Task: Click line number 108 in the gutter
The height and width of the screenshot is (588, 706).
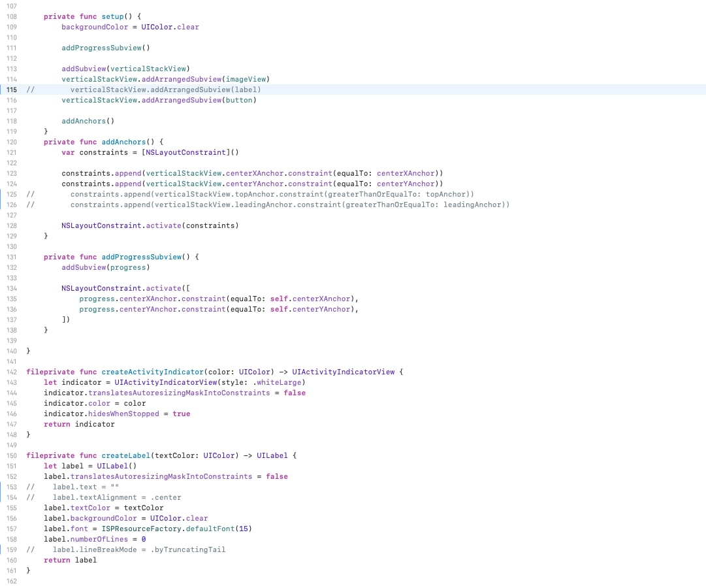Action: (x=12, y=17)
